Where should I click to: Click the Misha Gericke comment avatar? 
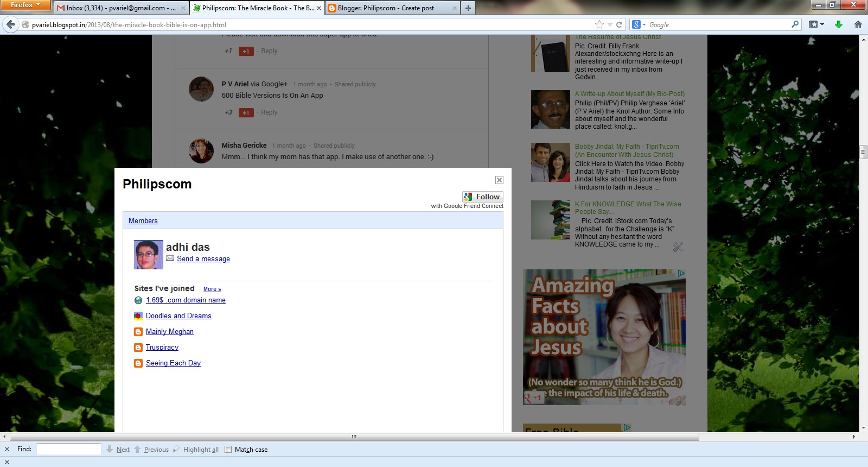[x=201, y=150]
